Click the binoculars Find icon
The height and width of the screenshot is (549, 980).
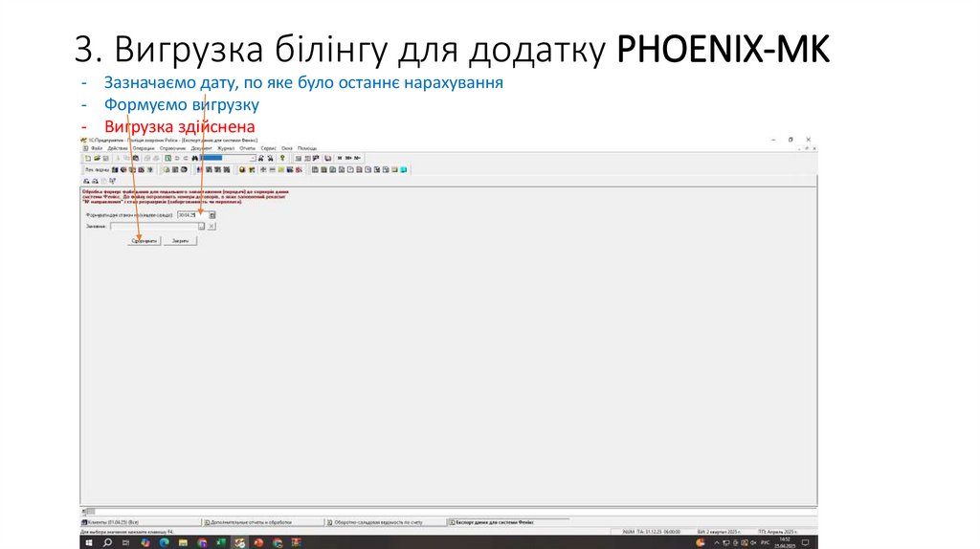pos(195,158)
